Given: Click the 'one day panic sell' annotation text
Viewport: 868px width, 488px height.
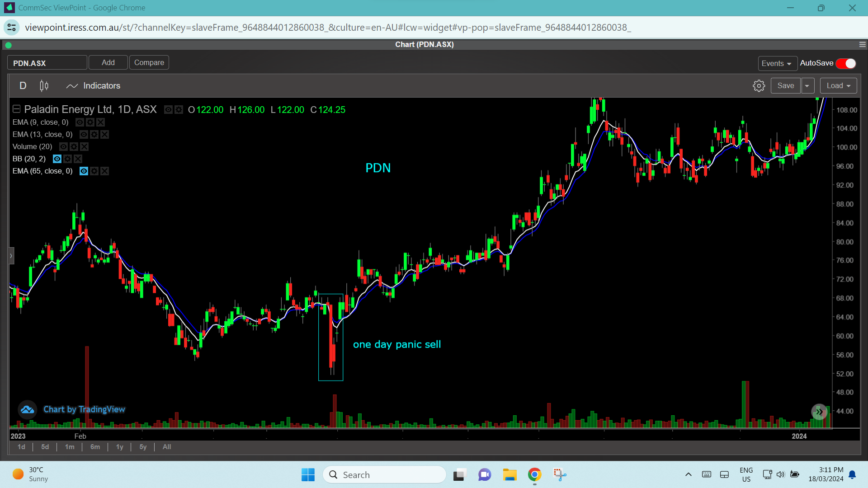Looking at the screenshot, I should pyautogui.click(x=397, y=344).
